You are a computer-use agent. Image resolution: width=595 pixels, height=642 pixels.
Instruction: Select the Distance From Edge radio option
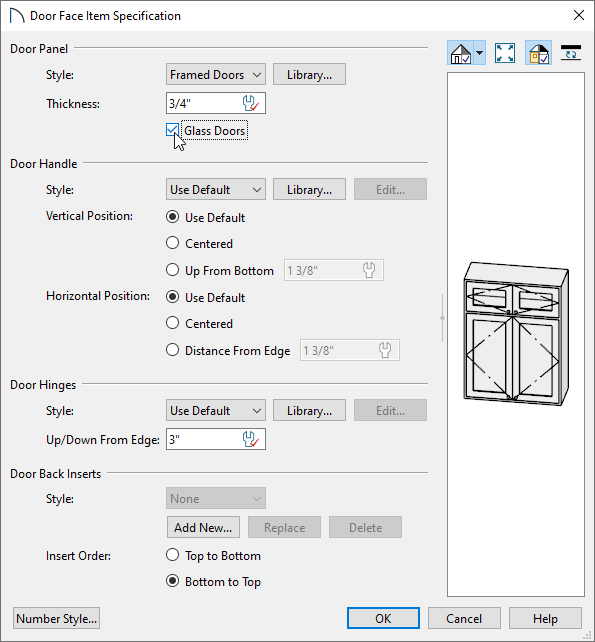[172, 350]
